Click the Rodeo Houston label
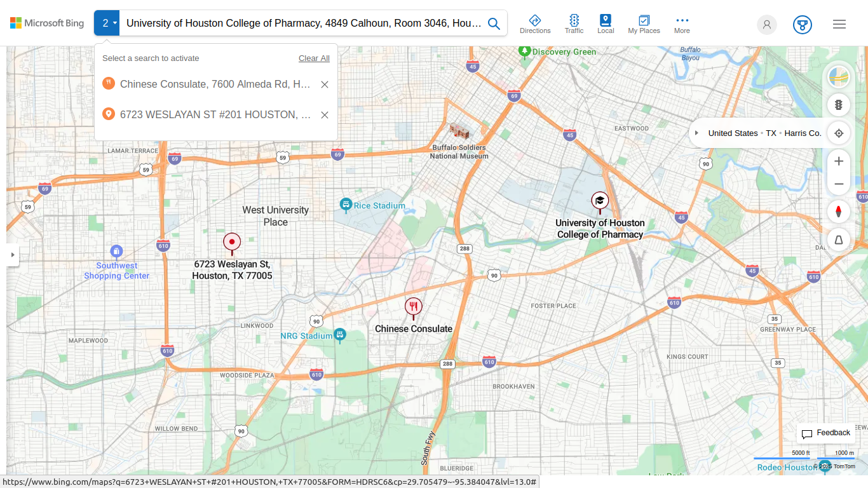The image size is (868, 488). (x=786, y=468)
